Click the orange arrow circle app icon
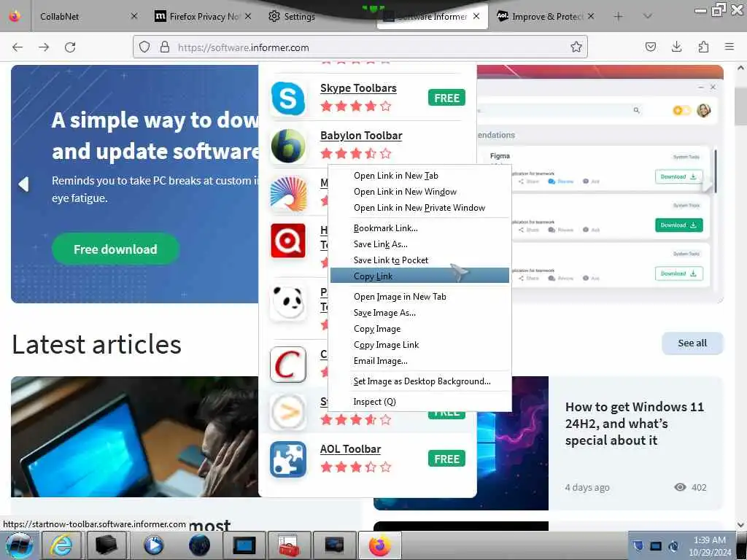 (x=287, y=412)
